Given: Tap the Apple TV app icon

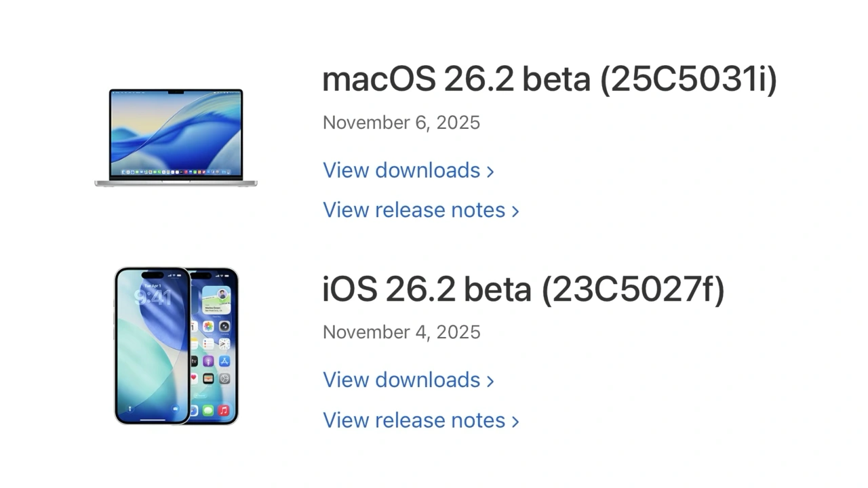Looking at the screenshot, I should click(193, 361).
